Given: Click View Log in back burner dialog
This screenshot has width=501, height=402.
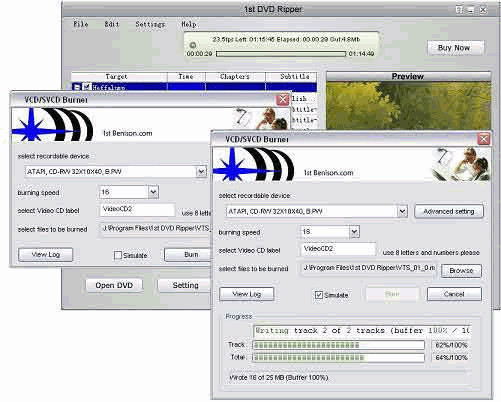Looking at the screenshot, I should click(x=46, y=255).
